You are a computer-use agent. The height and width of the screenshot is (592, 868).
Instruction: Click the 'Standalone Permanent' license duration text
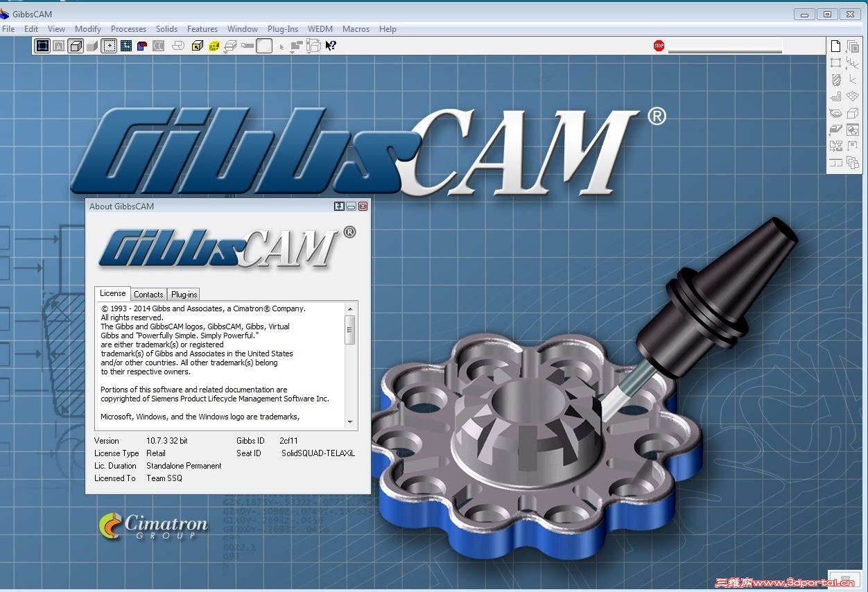click(184, 466)
